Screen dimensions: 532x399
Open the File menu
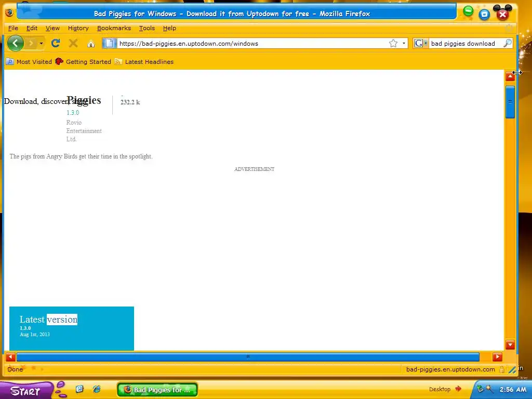13,28
